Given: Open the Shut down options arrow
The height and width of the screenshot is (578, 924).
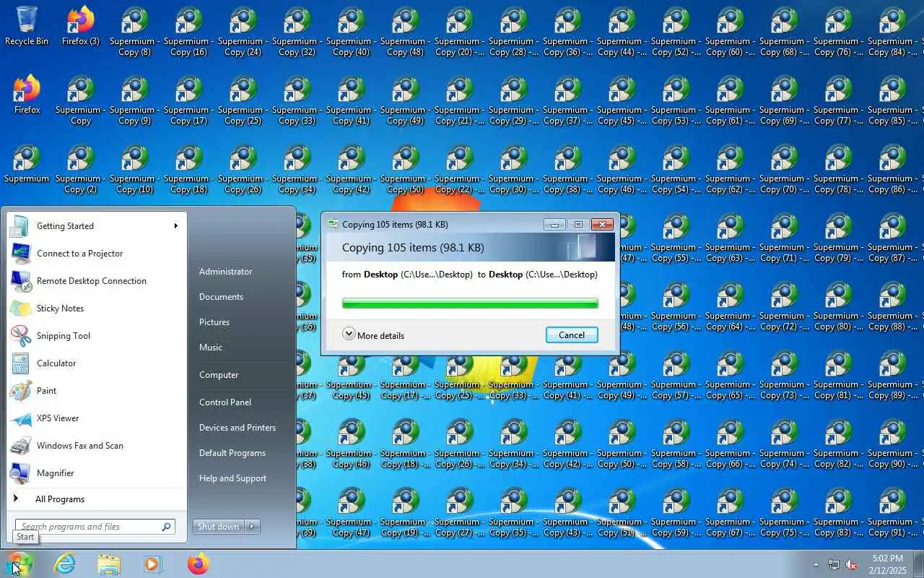Looking at the screenshot, I should coord(253,526).
